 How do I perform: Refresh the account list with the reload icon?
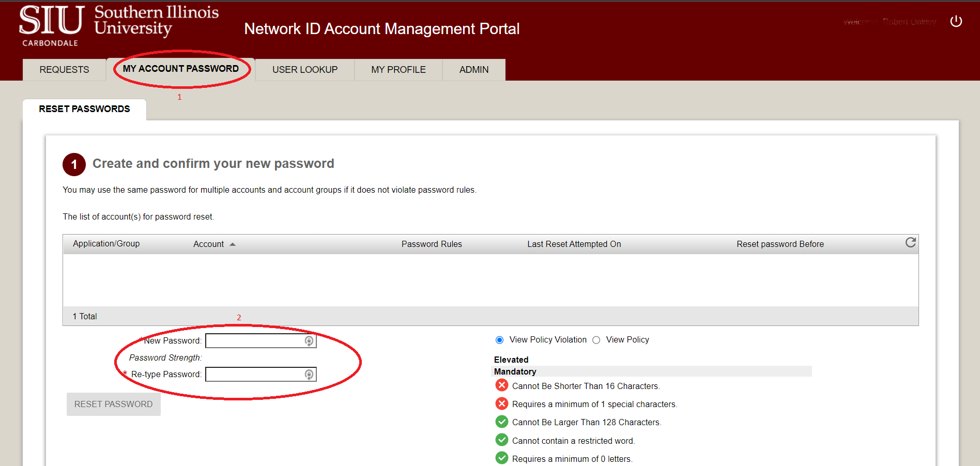pos(910,242)
